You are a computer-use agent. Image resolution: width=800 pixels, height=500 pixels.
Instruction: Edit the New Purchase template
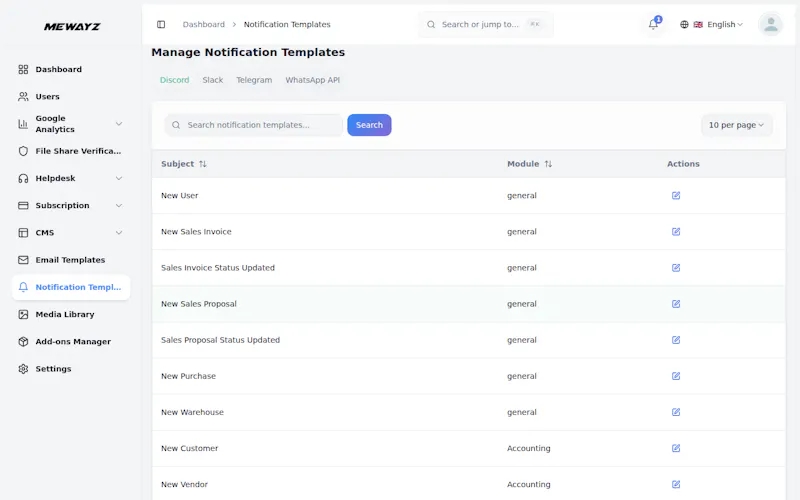[676, 376]
